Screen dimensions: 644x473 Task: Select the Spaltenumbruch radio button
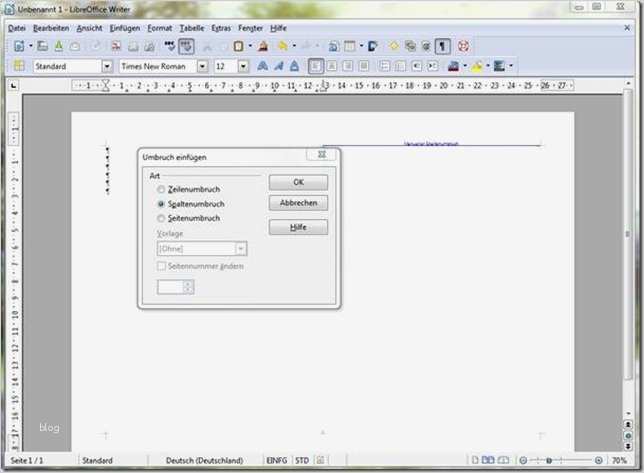click(161, 204)
